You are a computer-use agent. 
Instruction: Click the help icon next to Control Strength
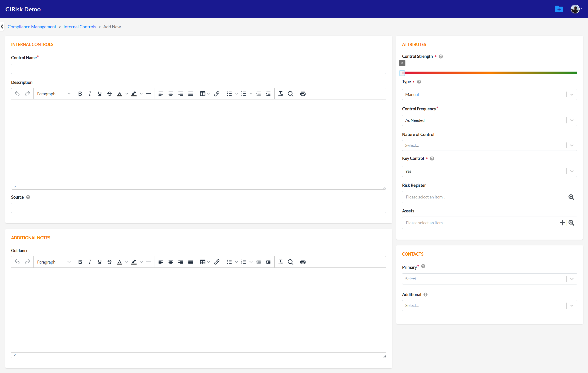coord(441,56)
